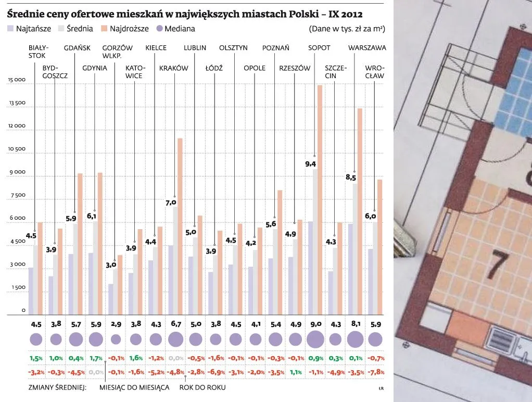This screenshot has height=402, width=532.
Task: Click the Łódź median circle
Action: [x=217, y=340]
